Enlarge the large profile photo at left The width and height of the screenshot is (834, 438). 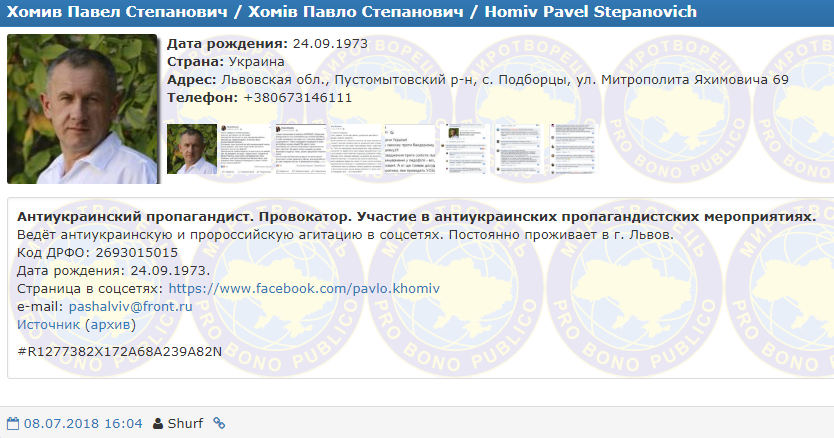click(82, 109)
